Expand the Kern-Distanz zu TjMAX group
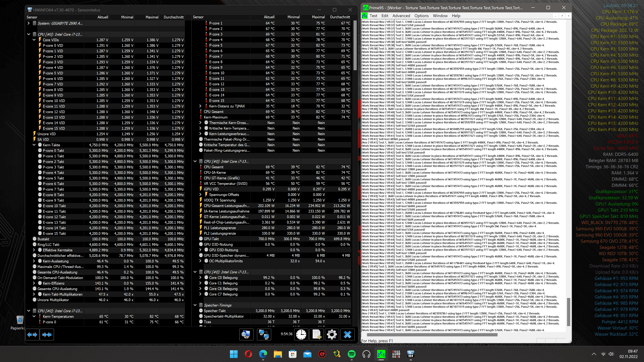Image resolution: width=644 pixels, height=362 pixels. (x=200, y=106)
